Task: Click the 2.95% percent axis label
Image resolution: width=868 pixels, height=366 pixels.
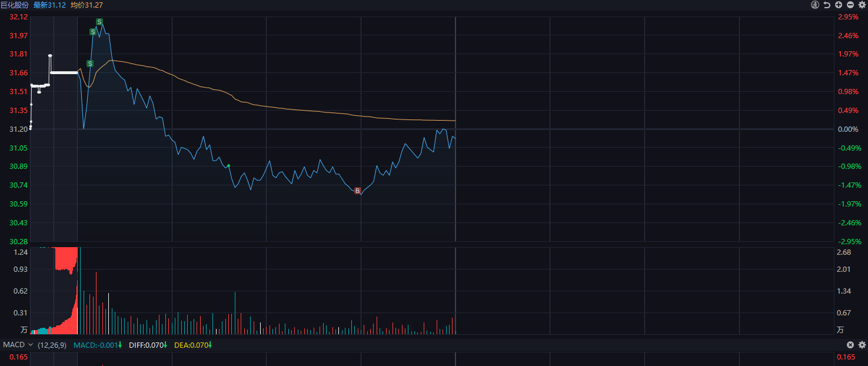Action: pyautogui.click(x=848, y=17)
